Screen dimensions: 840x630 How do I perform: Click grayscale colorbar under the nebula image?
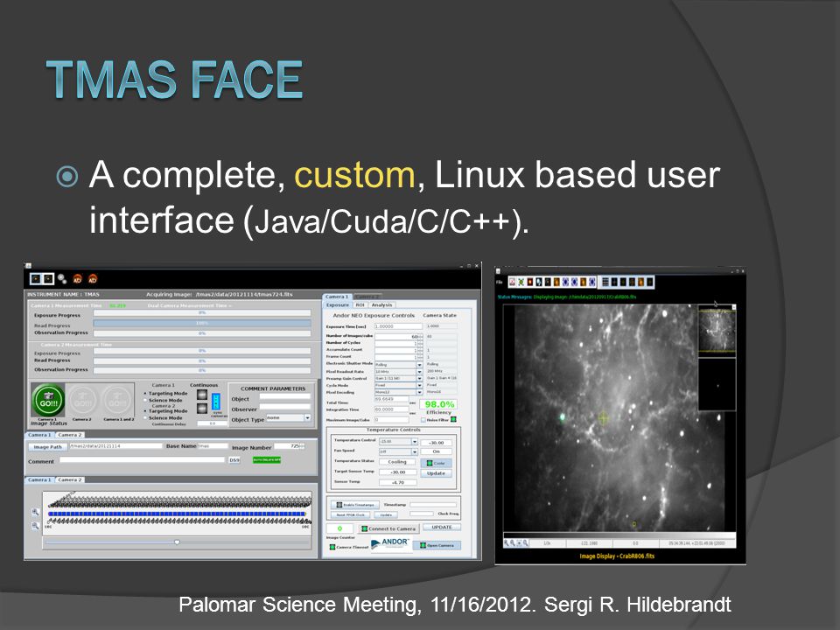619,535
